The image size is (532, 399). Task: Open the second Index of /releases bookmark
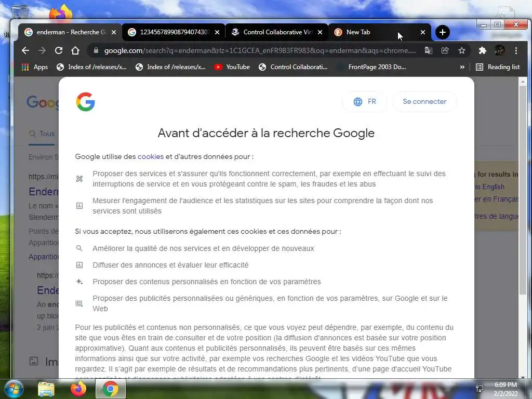[170, 67]
